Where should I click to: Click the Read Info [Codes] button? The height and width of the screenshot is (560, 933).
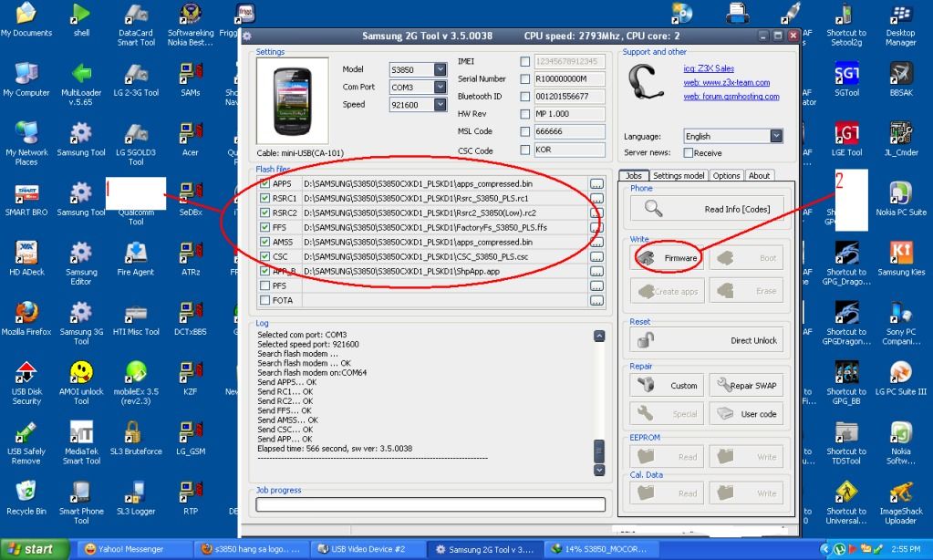(707, 209)
